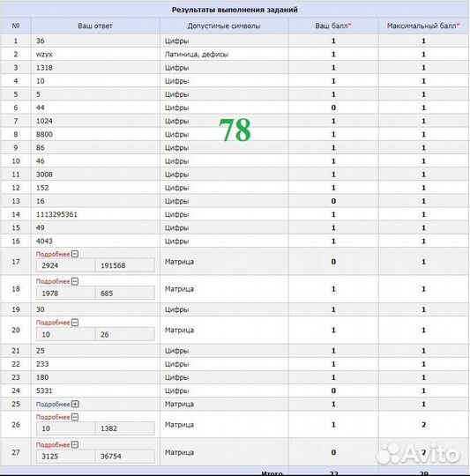Collapse details of task 17 via minus icon
This screenshot has width=470, height=476.
[75, 254]
